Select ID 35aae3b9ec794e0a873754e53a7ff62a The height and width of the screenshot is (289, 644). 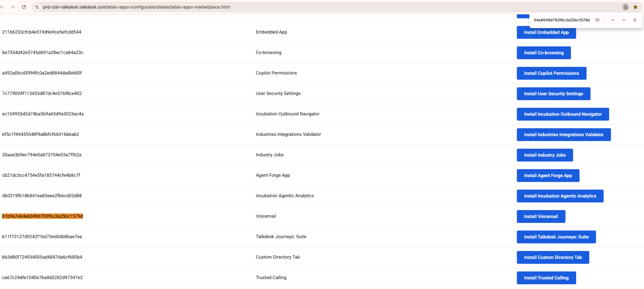(42, 155)
